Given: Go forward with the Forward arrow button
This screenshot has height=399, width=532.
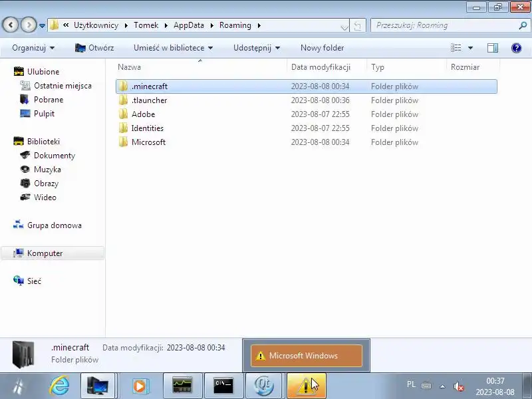Looking at the screenshot, I should click(29, 25).
